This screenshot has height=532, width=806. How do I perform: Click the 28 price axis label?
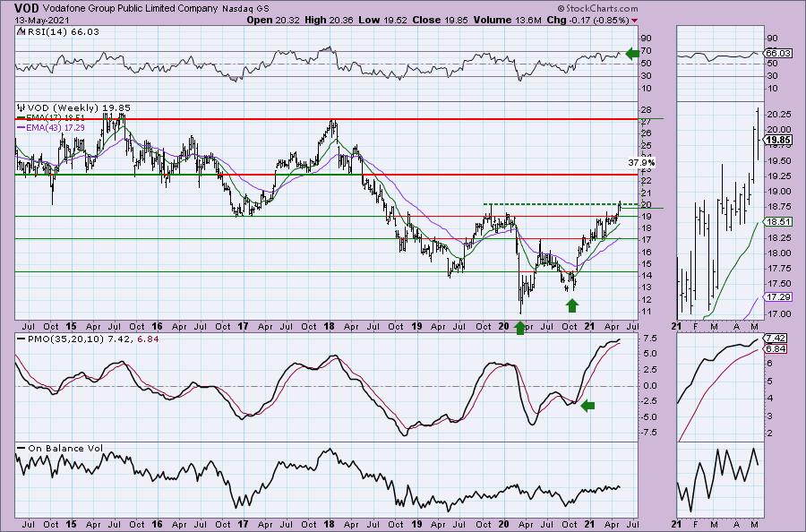pos(646,109)
